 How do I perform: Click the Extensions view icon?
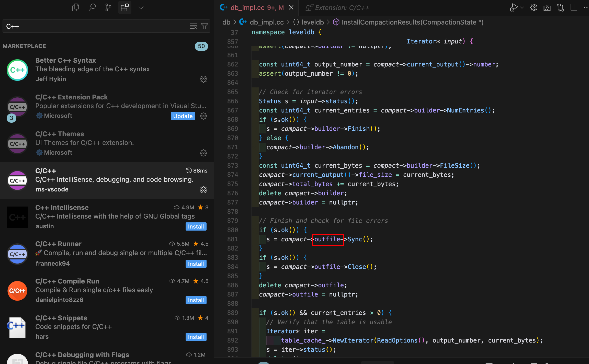coord(124,7)
